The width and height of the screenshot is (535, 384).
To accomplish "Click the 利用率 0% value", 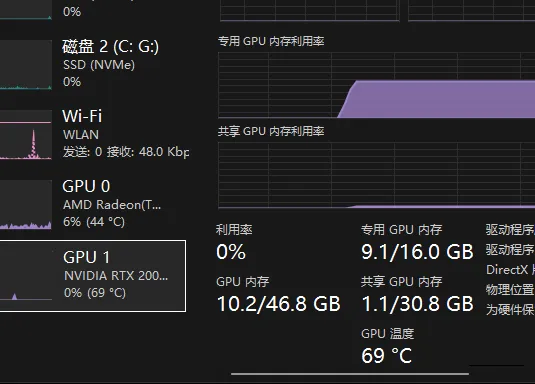I will click(x=231, y=252).
